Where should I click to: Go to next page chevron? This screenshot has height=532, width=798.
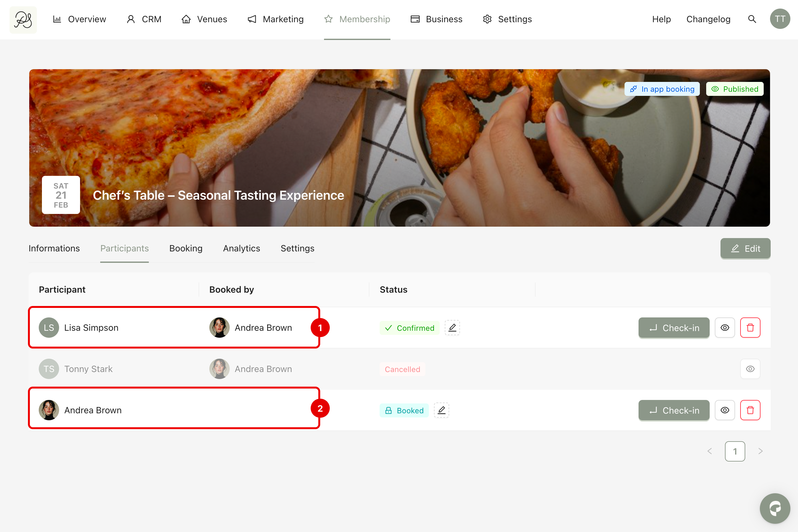[760, 451]
